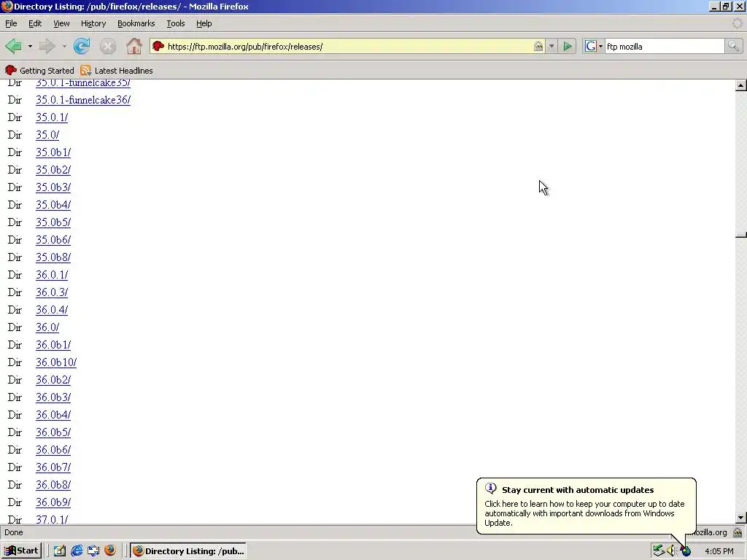The image size is (747, 560).
Task: Open the File menu
Action: tap(11, 23)
